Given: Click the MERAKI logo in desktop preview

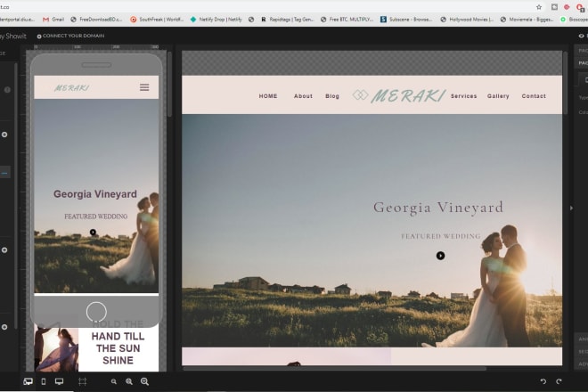Looking at the screenshot, I should 407,96.
